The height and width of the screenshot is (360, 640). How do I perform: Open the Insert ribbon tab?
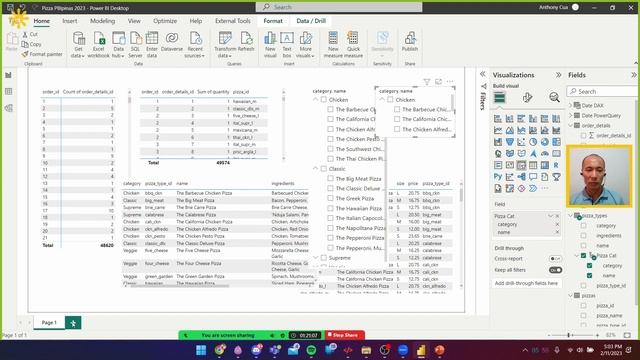click(69, 21)
